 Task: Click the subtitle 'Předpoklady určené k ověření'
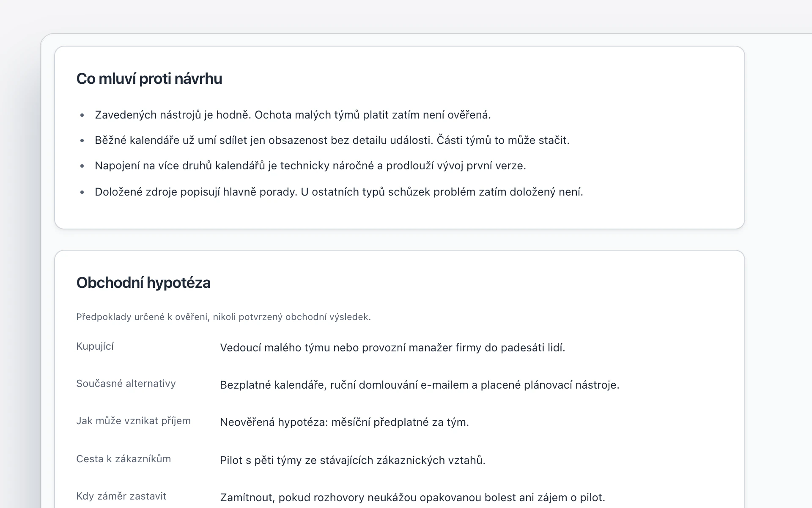pyautogui.click(x=223, y=317)
